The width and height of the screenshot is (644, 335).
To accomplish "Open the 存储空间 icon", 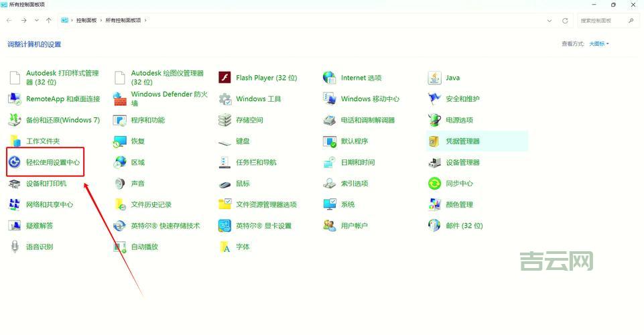I will click(x=224, y=120).
